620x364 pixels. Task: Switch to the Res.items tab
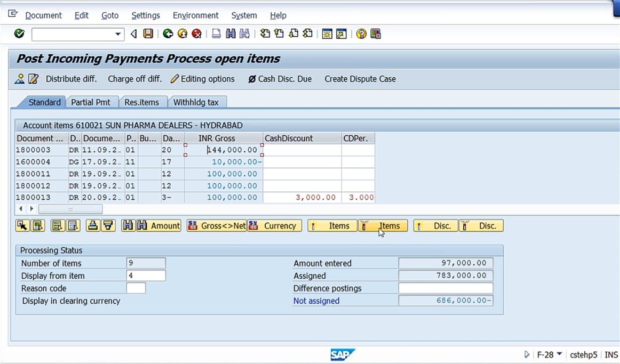[x=141, y=102]
